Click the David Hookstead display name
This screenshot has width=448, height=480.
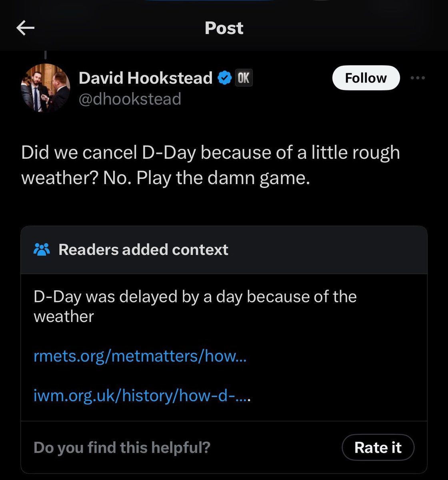point(145,78)
